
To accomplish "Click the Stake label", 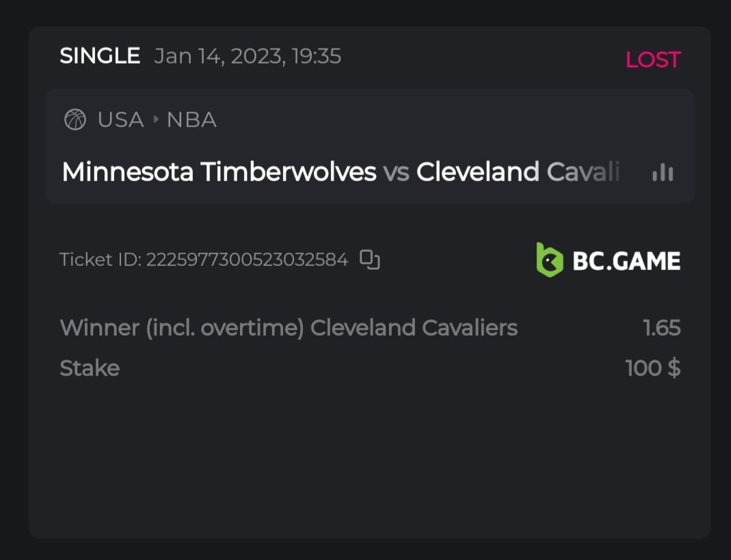I will [90, 369].
